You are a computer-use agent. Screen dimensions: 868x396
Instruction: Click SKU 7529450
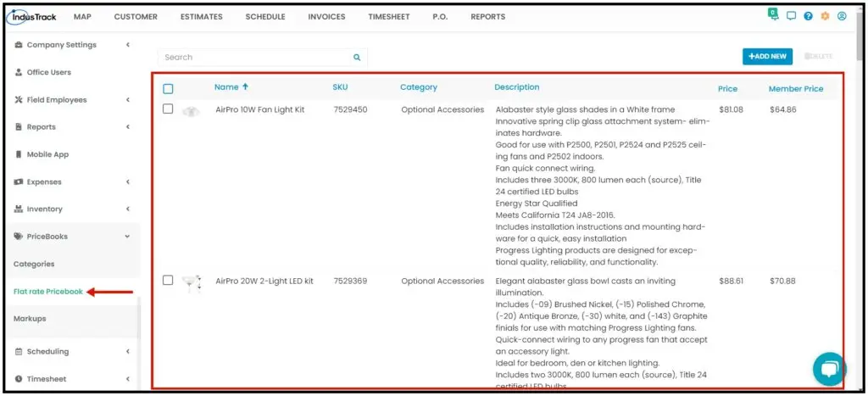(x=350, y=109)
